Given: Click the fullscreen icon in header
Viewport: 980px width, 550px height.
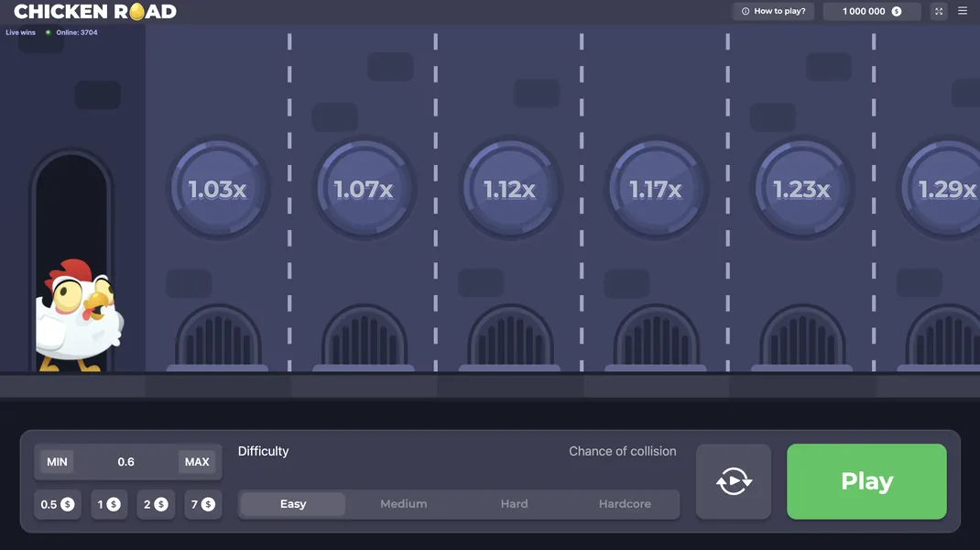Looking at the screenshot, I should click(x=939, y=11).
